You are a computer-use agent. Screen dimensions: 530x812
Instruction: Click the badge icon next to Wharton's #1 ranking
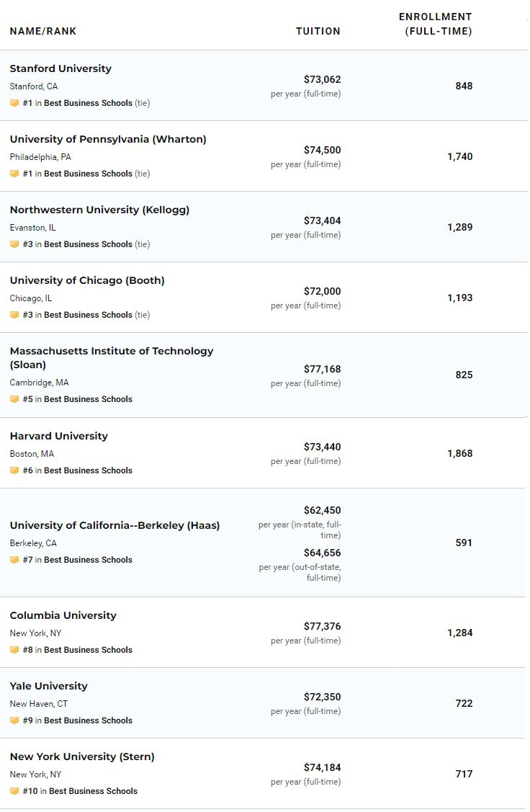14,174
